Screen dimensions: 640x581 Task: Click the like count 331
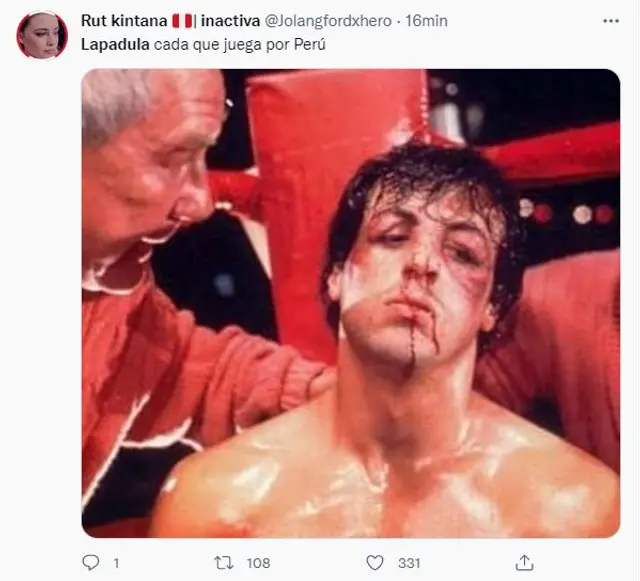tap(409, 563)
